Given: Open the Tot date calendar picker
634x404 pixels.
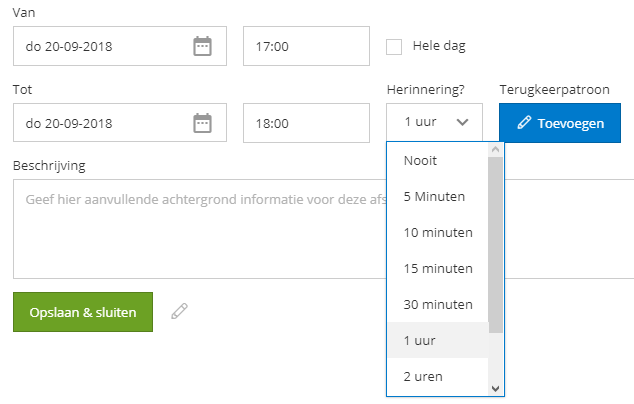Looking at the screenshot, I should (x=202, y=123).
